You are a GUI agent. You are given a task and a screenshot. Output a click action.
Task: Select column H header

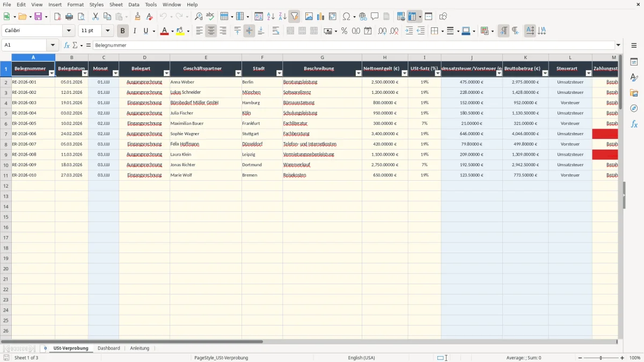coord(385,57)
